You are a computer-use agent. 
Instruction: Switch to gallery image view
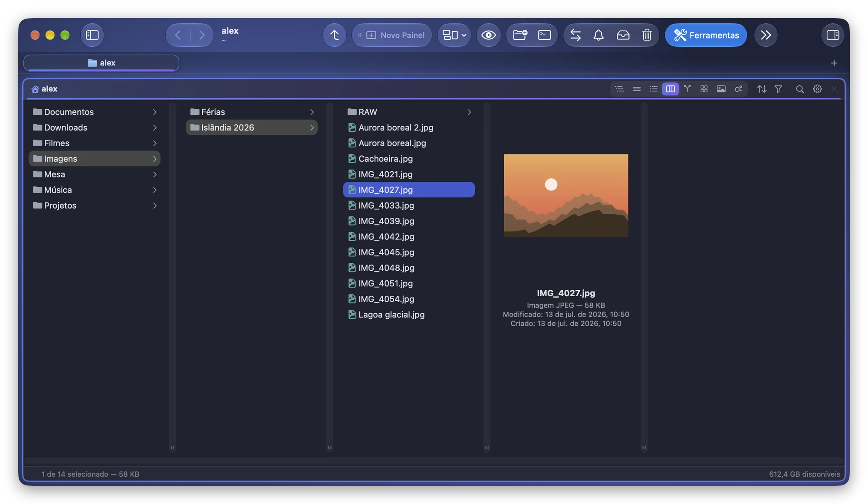[721, 89]
